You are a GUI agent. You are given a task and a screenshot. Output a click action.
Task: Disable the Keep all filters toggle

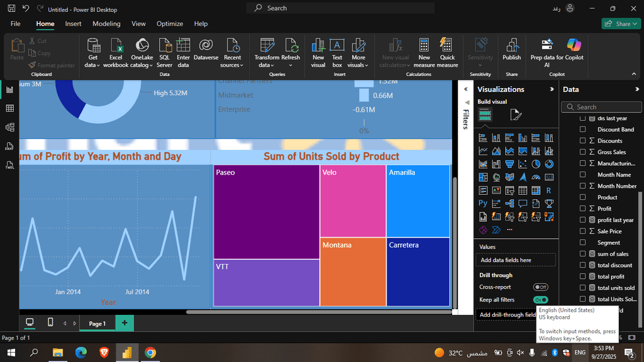pyautogui.click(x=540, y=300)
